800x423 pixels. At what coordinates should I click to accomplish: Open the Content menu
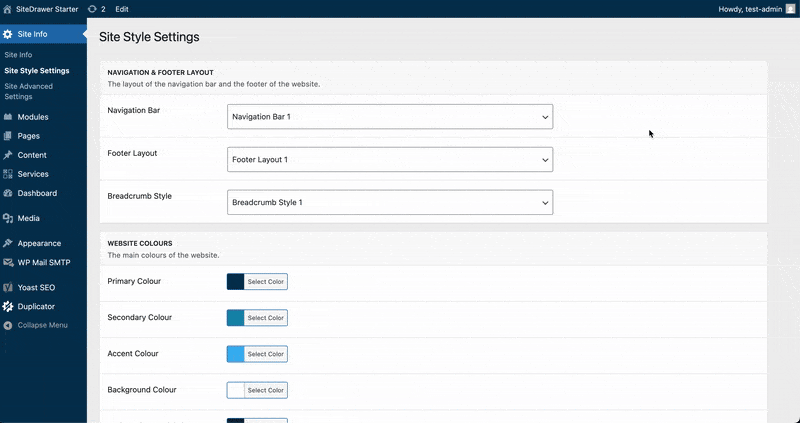(32, 155)
